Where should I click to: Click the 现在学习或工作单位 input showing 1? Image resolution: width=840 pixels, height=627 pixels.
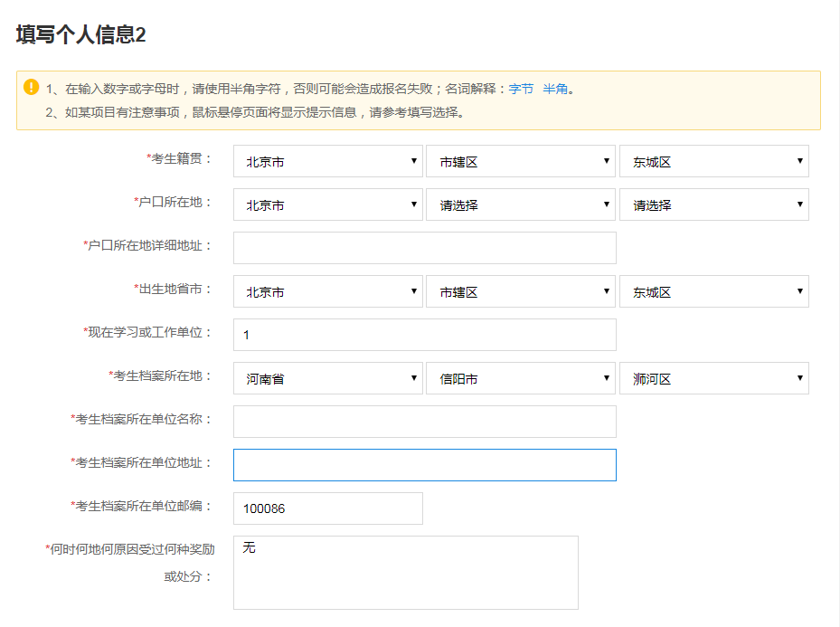[423, 335]
